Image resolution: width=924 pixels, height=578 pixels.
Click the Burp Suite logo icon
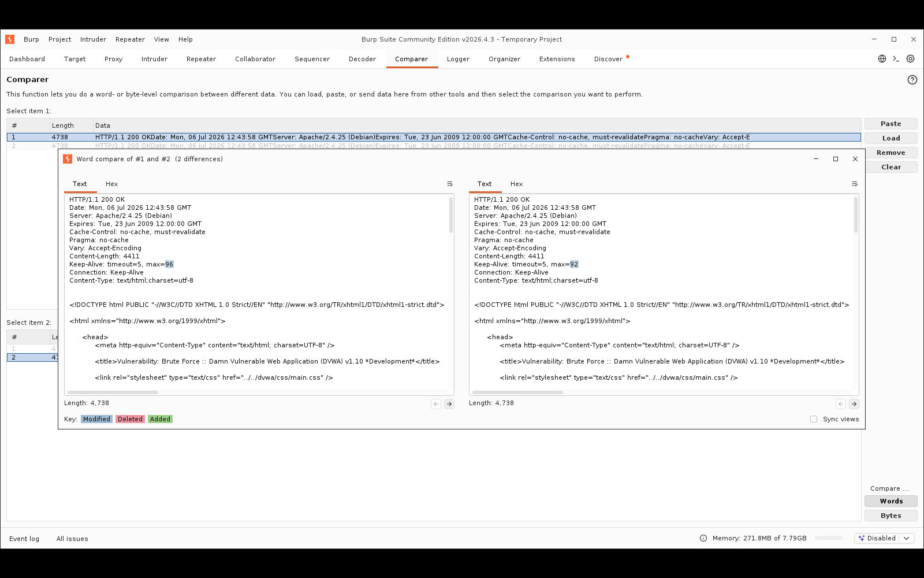(10, 39)
